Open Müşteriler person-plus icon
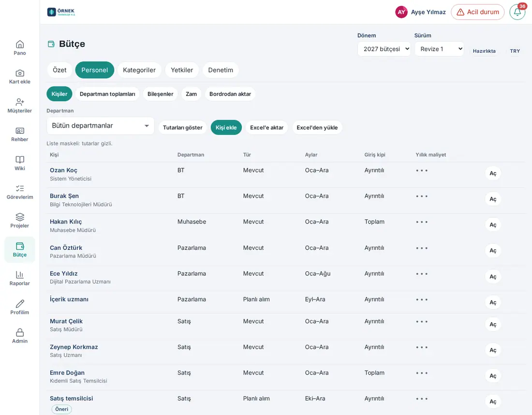 pos(20,102)
